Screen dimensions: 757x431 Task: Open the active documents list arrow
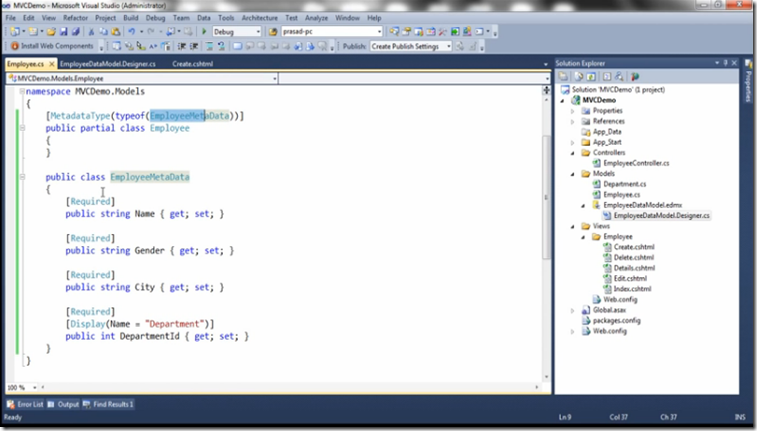click(x=546, y=64)
